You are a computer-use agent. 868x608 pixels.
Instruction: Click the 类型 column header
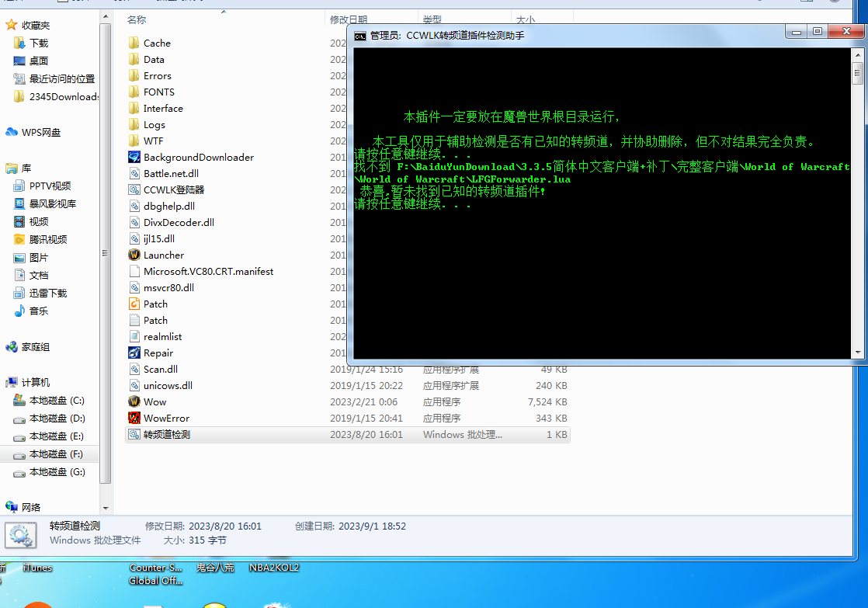432,19
